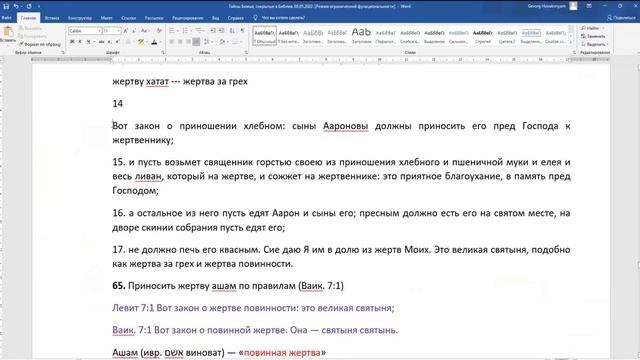Viewport: 640px width, 360px height.
Task: Expand the full styles gallery
Action: [x=571, y=42]
